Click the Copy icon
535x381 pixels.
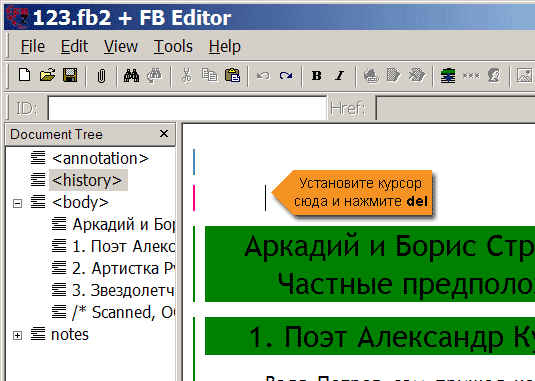pyautogui.click(x=209, y=75)
